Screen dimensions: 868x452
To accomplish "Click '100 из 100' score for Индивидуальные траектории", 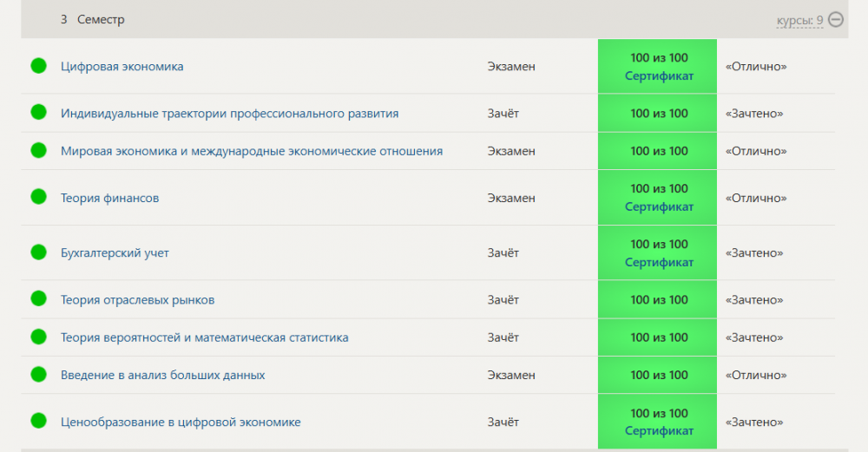I will click(659, 114).
